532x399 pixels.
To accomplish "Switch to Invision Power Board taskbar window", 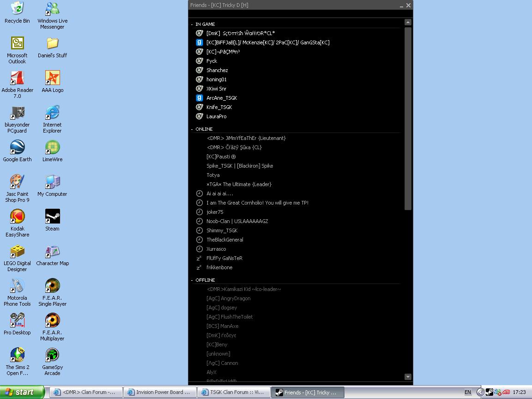I will tap(160, 392).
